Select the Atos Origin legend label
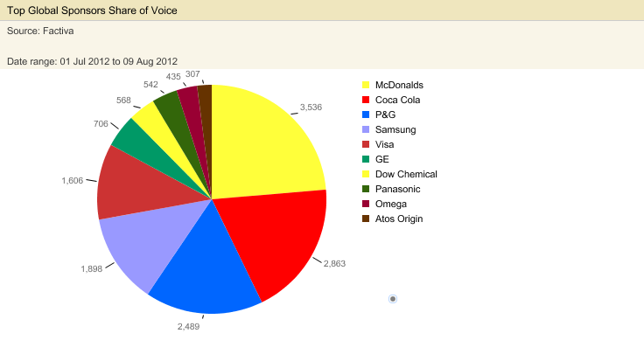Viewport: 644px width, 347px height. click(x=399, y=219)
